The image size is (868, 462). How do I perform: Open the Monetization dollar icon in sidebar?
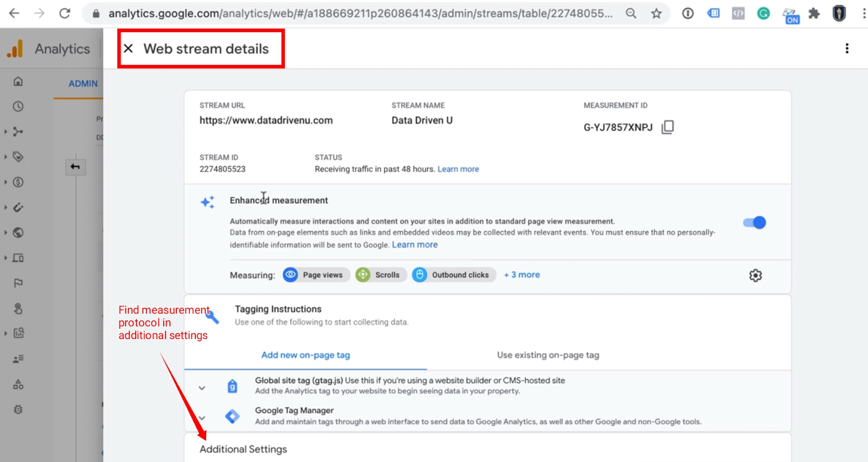[18, 182]
